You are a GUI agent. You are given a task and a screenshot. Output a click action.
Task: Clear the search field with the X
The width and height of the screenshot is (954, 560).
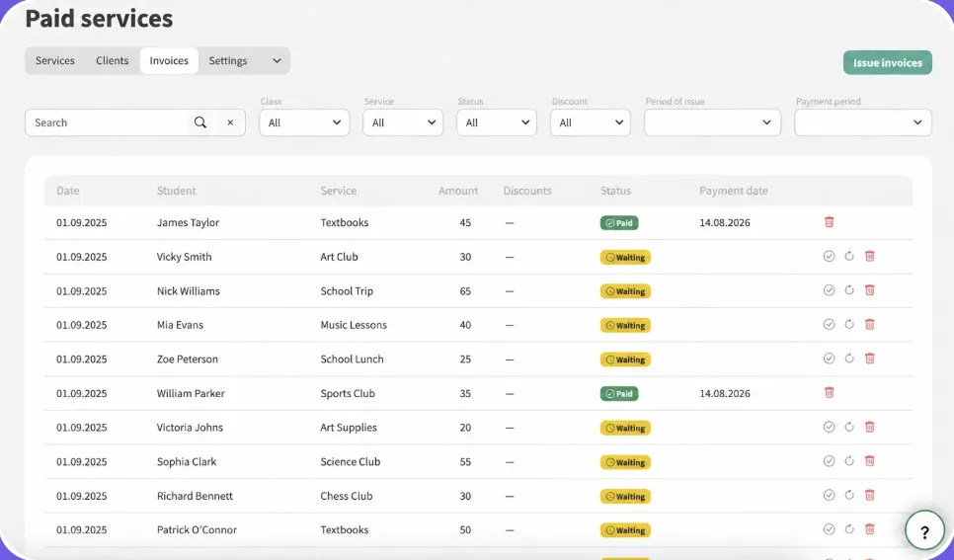(230, 122)
